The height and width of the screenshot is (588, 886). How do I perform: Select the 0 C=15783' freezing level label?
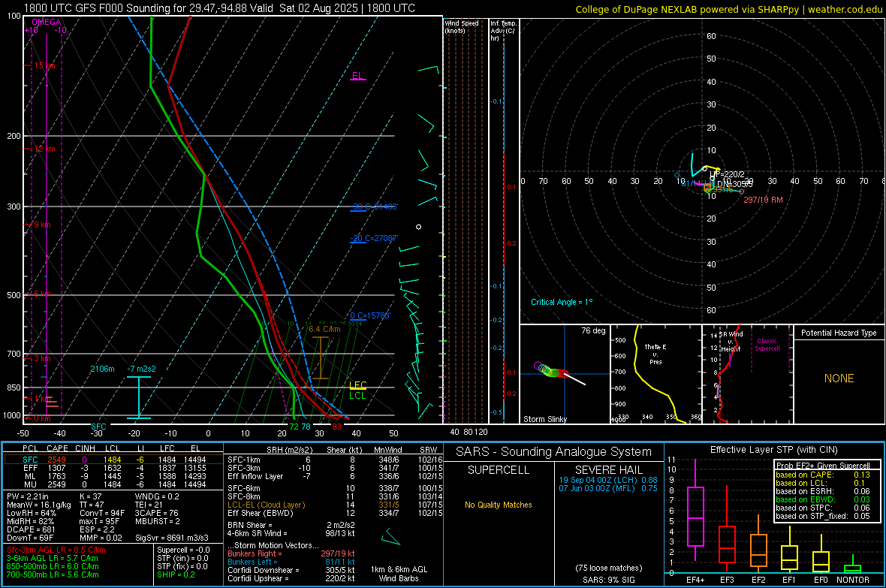(x=370, y=315)
